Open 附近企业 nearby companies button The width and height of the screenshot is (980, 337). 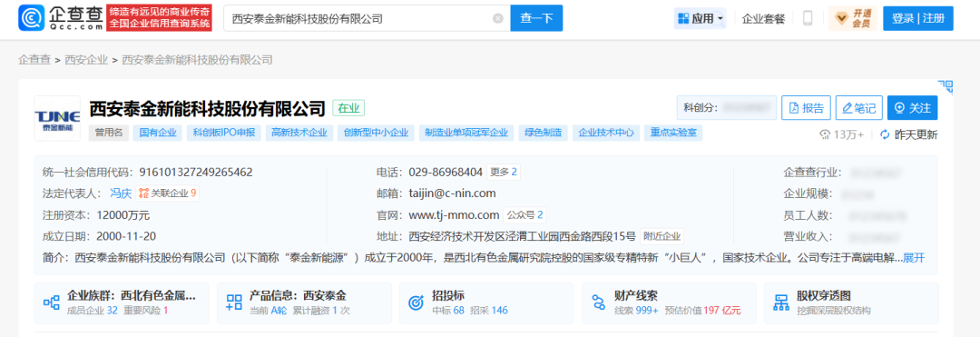pyautogui.click(x=661, y=236)
